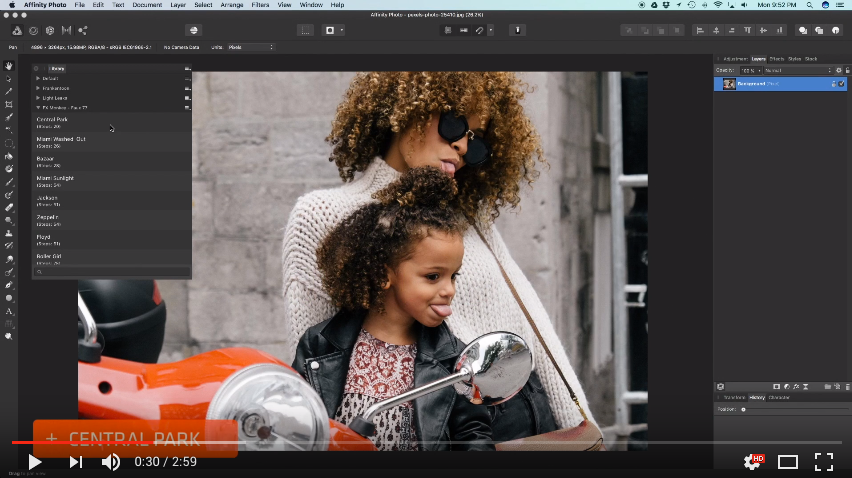Pick the Move tool arrow icon
Screen dimensions: 852x478
(x=9, y=78)
